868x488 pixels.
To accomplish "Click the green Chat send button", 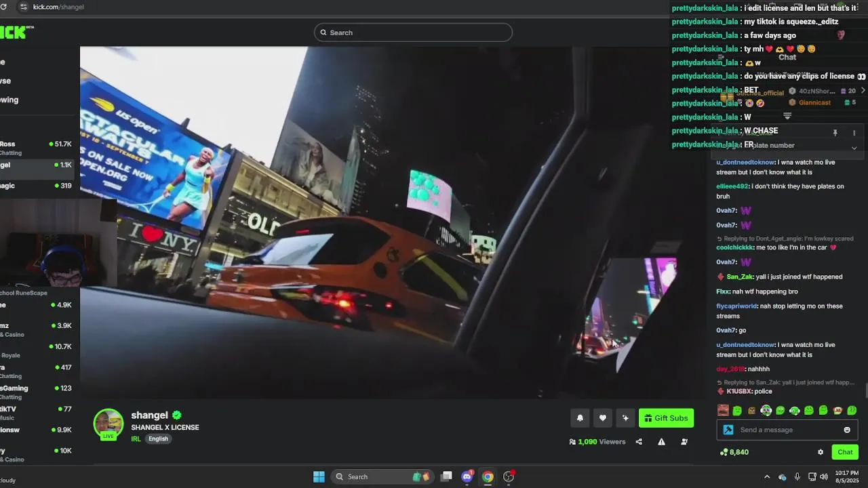I will tap(845, 452).
